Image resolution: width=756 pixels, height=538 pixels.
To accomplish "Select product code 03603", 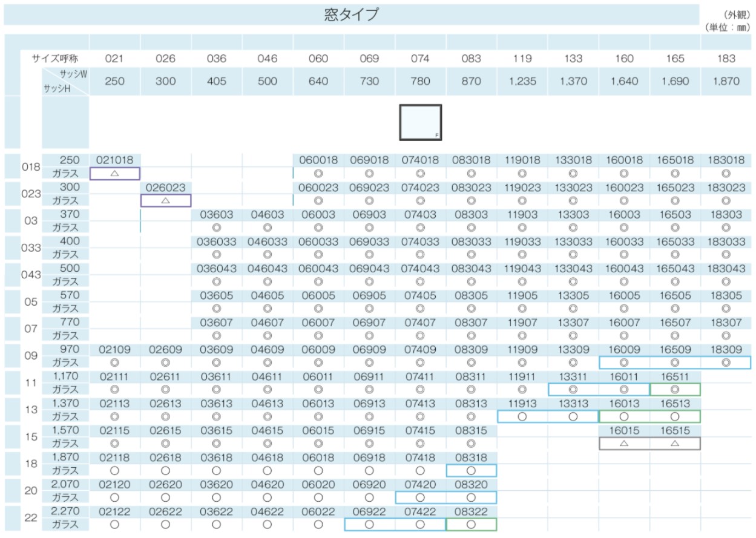I will pyautogui.click(x=217, y=214).
